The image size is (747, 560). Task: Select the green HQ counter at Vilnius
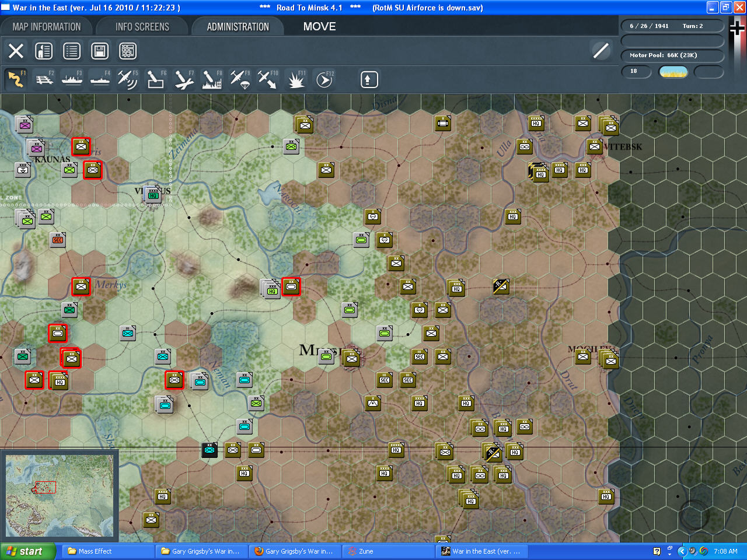click(x=153, y=195)
